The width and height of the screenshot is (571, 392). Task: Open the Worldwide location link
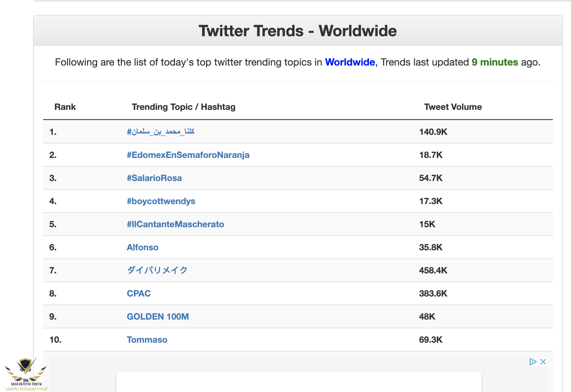pos(350,62)
